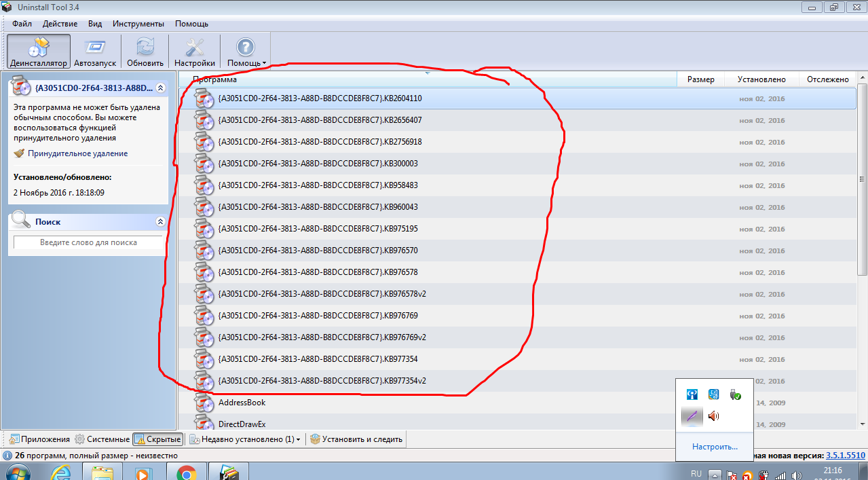Click the AddressBook row icon
Image resolution: width=868 pixels, height=480 pixels.
click(204, 403)
